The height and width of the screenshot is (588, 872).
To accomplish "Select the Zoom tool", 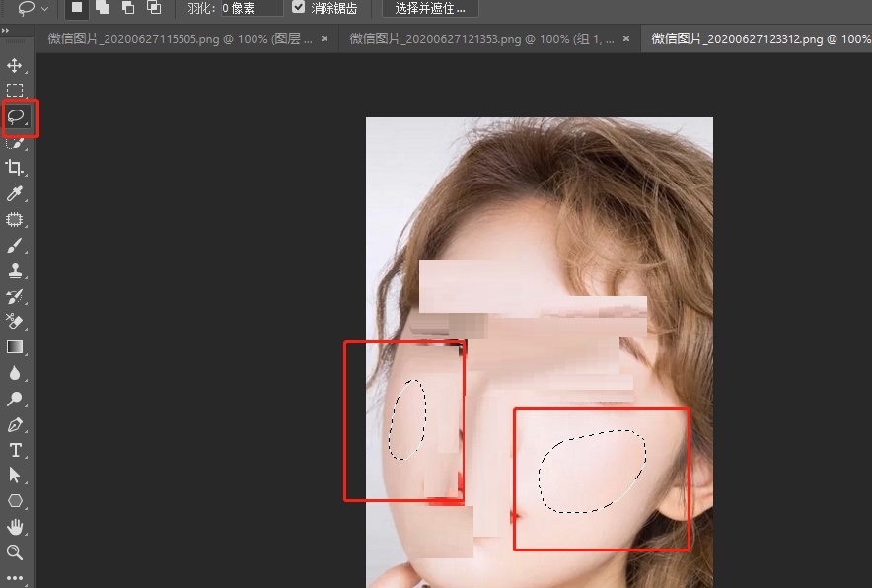I will click(x=15, y=552).
